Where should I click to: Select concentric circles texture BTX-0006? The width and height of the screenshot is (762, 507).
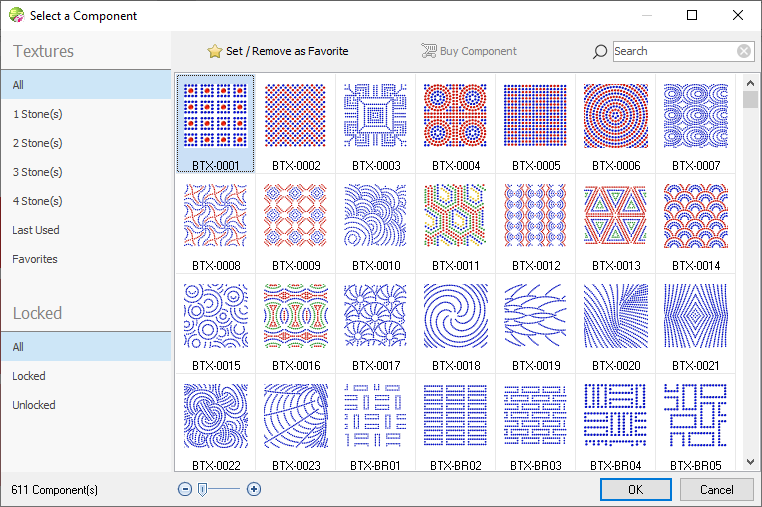click(615, 115)
